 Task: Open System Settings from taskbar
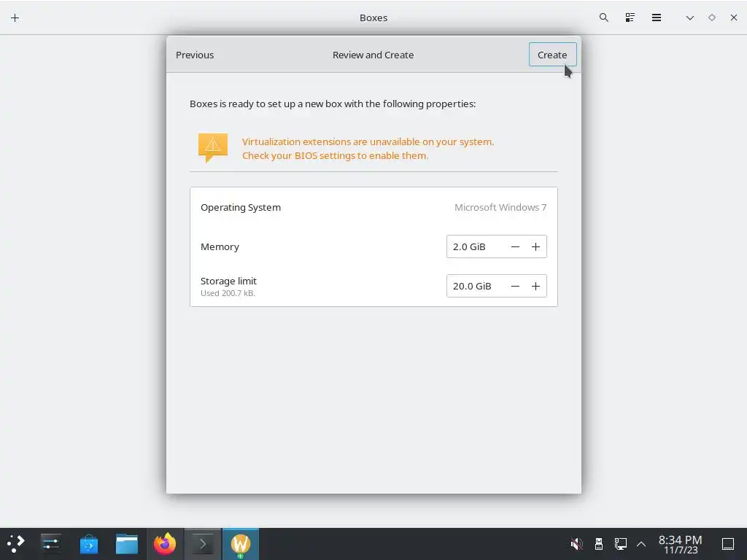[x=50, y=543]
